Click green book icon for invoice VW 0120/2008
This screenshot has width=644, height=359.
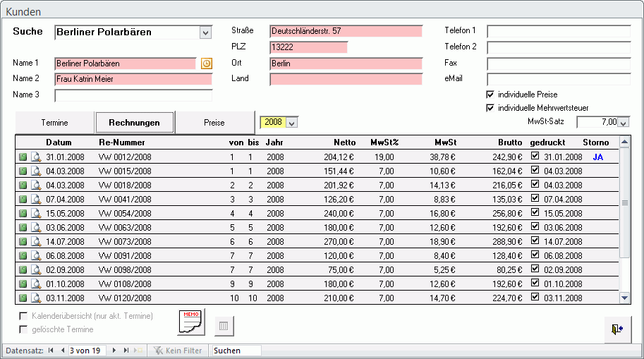pos(23,298)
